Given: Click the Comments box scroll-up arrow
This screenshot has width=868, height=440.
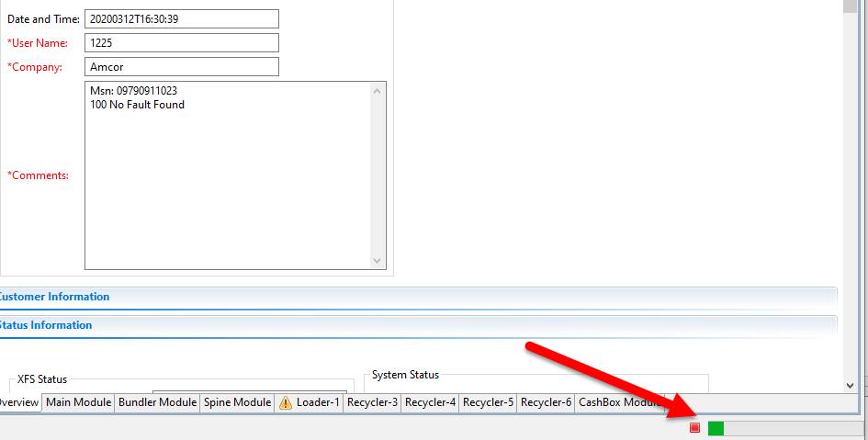Looking at the screenshot, I should pyautogui.click(x=378, y=90).
